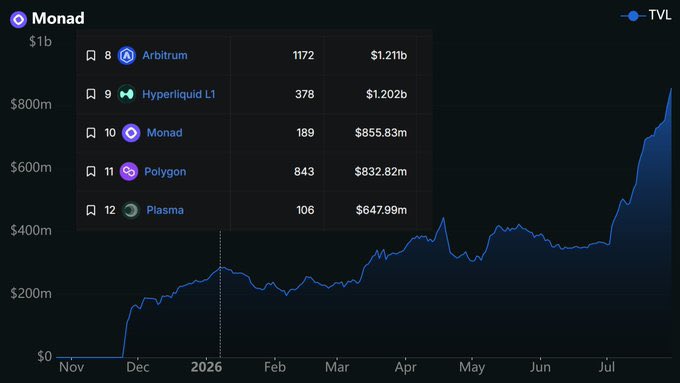The height and width of the screenshot is (383, 680).
Task: Click the $0 y-axis label
Action: click(45, 357)
